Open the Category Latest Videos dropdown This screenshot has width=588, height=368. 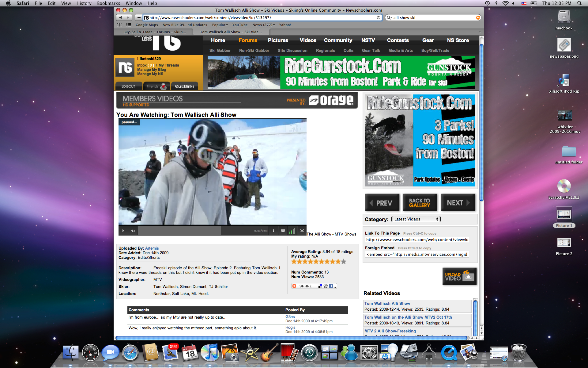click(x=416, y=219)
